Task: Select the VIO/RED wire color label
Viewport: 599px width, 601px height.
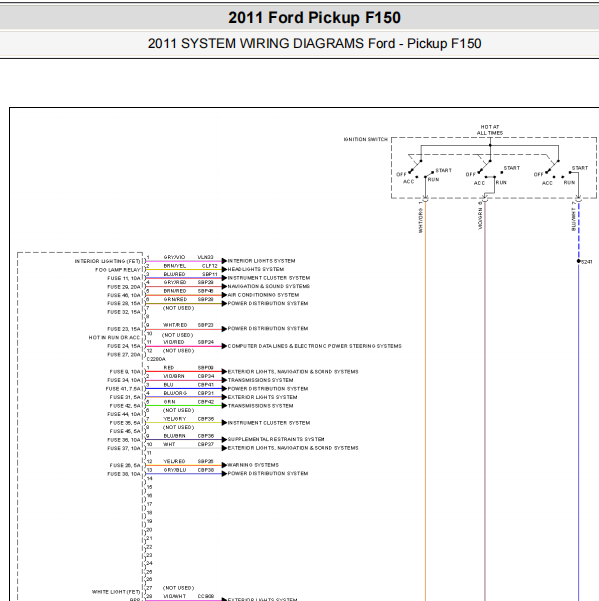Action: pyautogui.click(x=174, y=342)
